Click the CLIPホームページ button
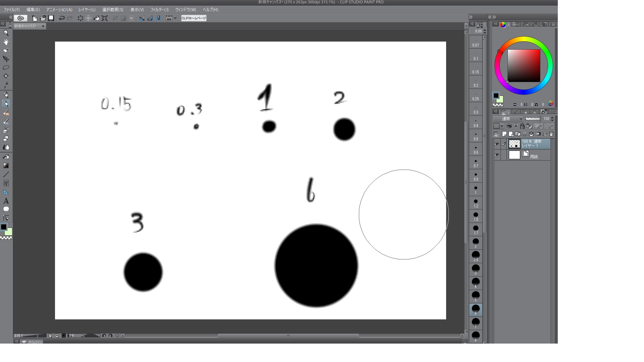The height and width of the screenshot is (362, 644). click(194, 18)
